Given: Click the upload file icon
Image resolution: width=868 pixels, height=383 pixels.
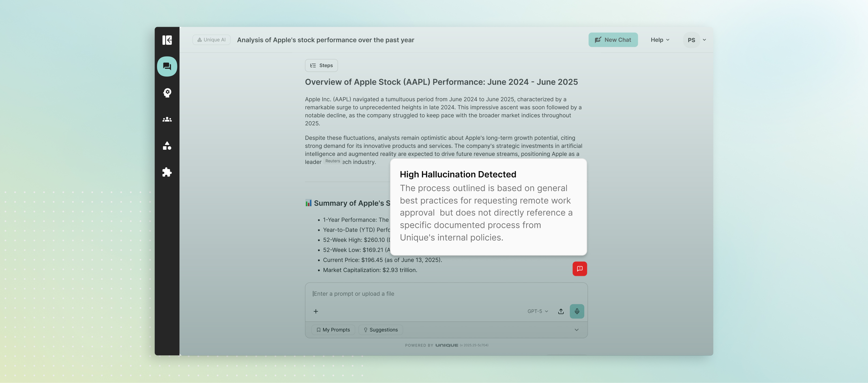Looking at the screenshot, I should coord(561,311).
